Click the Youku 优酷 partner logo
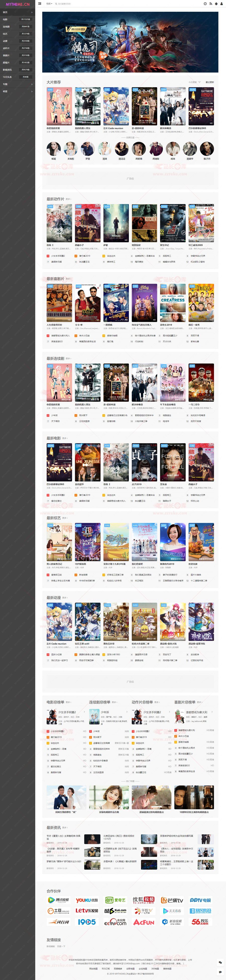The width and height of the screenshot is (226, 980). point(87,900)
